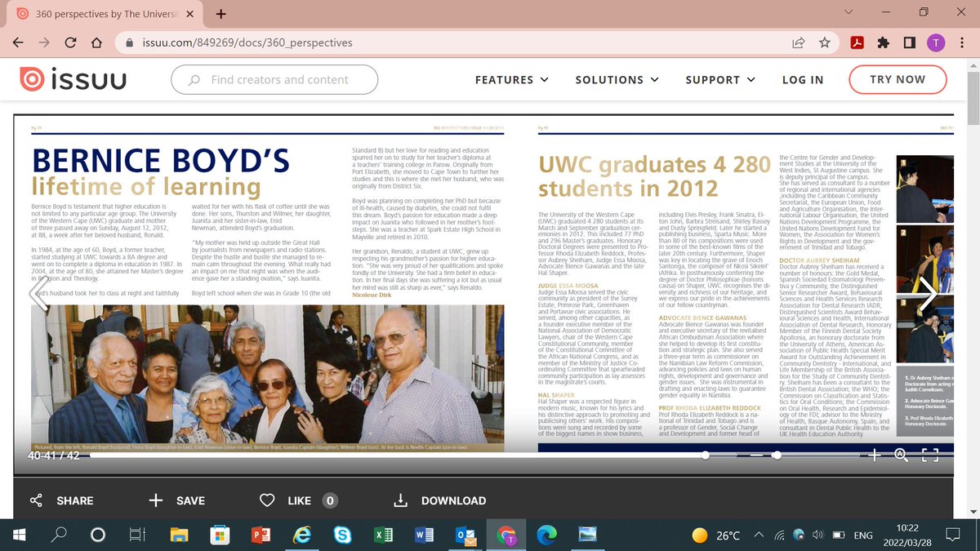980x551 pixels.
Task: Open Cortana from the taskbar
Action: [x=97, y=535]
